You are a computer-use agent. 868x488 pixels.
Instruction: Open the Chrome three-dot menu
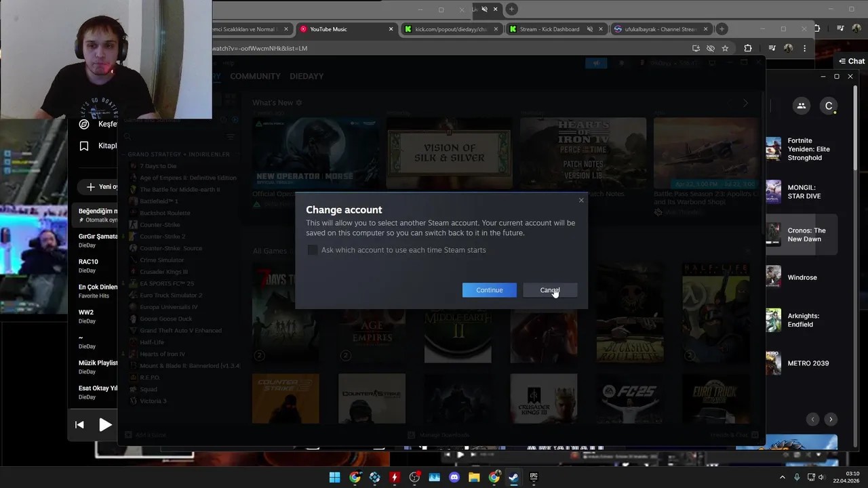pyautogui.click(x=805, y=48)
